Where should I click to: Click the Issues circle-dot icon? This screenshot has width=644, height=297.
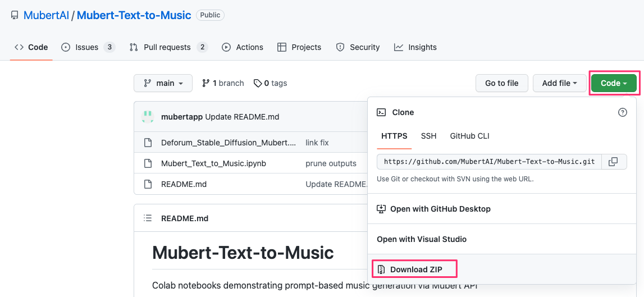click(x=66, y=47)
